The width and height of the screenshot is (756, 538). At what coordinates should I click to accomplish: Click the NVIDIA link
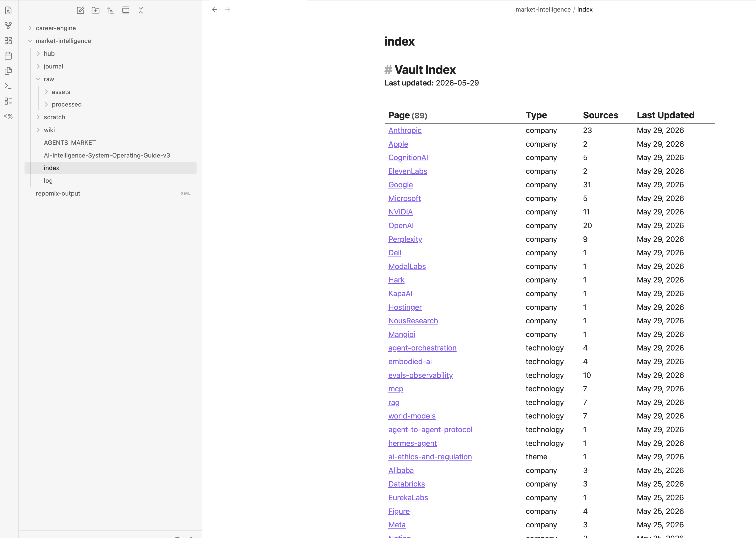pyautogui.click(x=400, y=212)
